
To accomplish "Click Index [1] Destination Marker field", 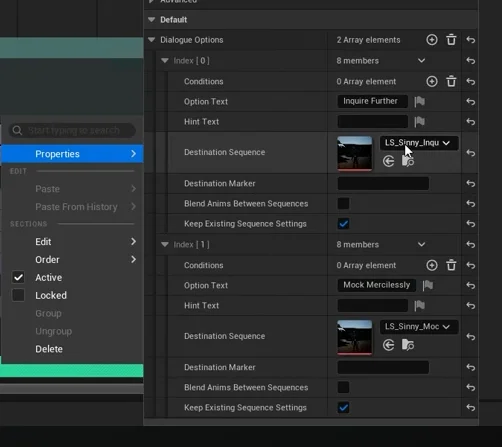I will (x=383, y=367).
